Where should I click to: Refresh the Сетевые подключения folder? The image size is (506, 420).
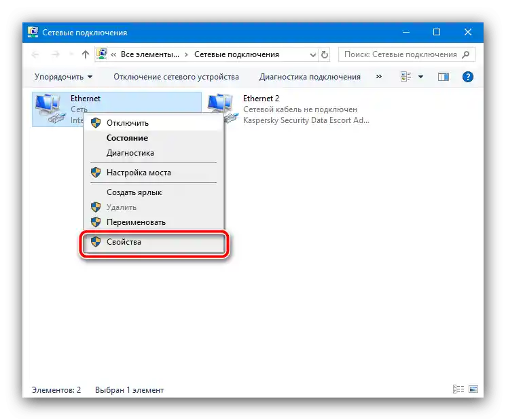(x=325, y=54)
